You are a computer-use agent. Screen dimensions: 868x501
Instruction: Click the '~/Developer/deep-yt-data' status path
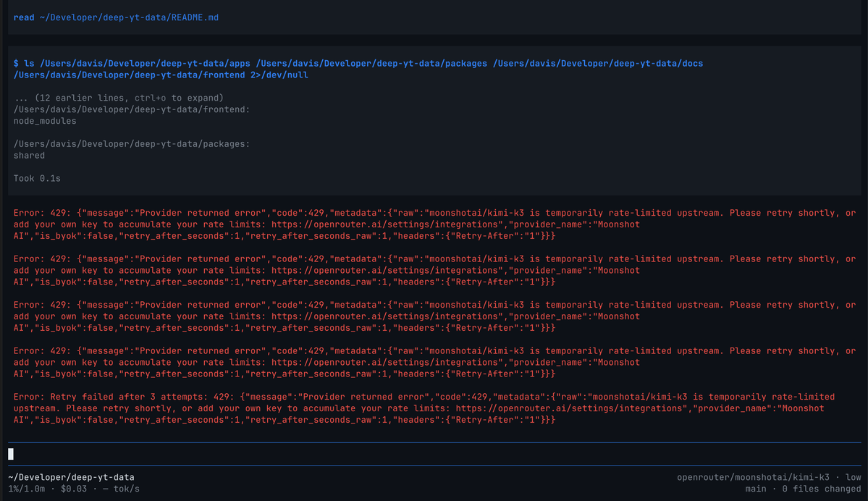coord(72,477)
